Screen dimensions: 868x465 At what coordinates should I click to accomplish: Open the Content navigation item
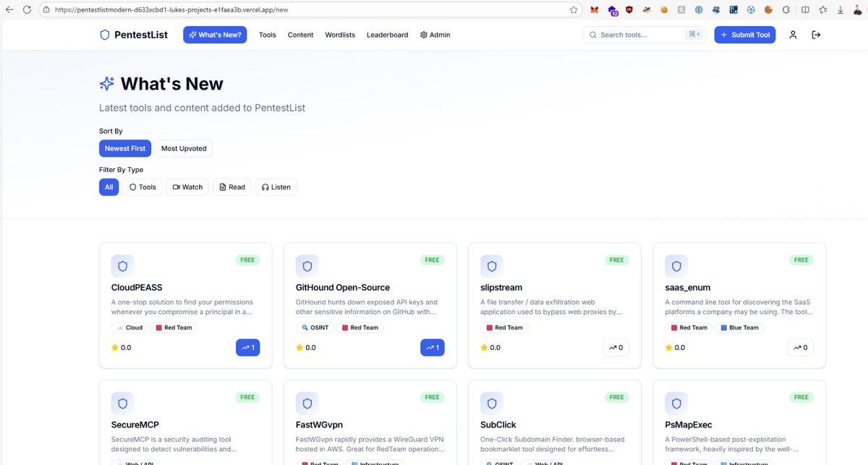(x=301, y=35)
